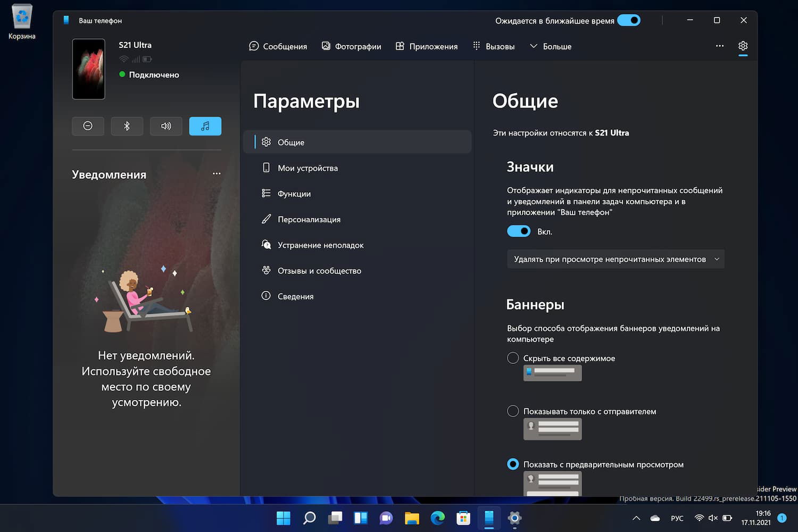Open Отзывы и сообщество section

(x=358, y=270)
